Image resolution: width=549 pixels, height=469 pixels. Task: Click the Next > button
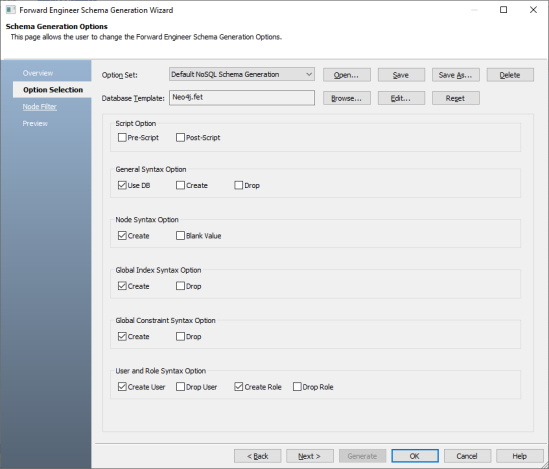[x=310, y=456]
